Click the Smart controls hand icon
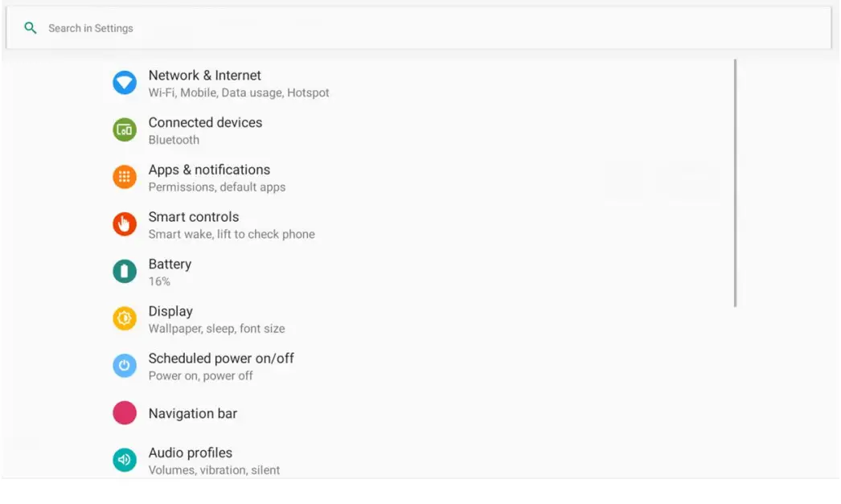The width and height of the screenshot is (841, 504). [125, 224]
